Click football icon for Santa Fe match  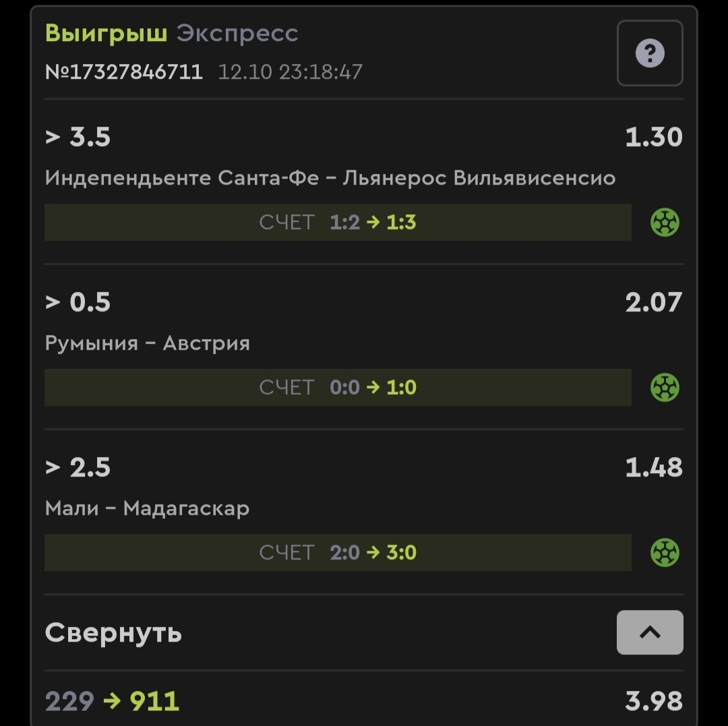pos(665,222)
